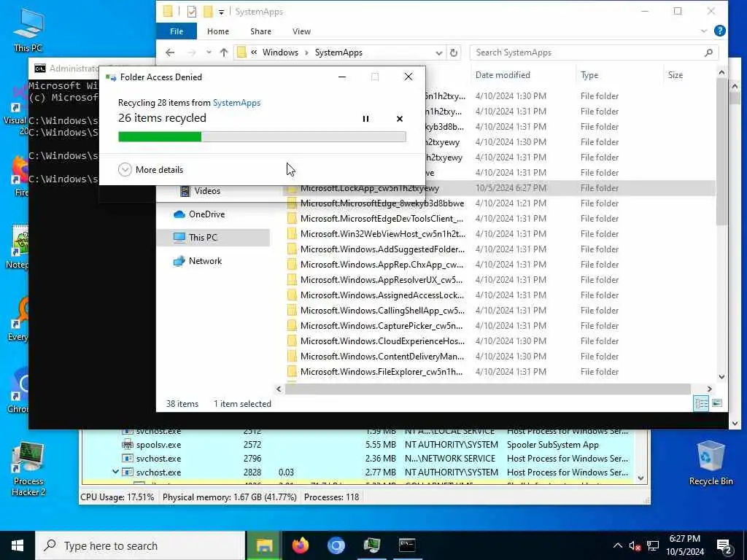Open recent locations dropdown arrow
Image resolution: width=747 pixels, height=560 pixels.
[209, 52]
